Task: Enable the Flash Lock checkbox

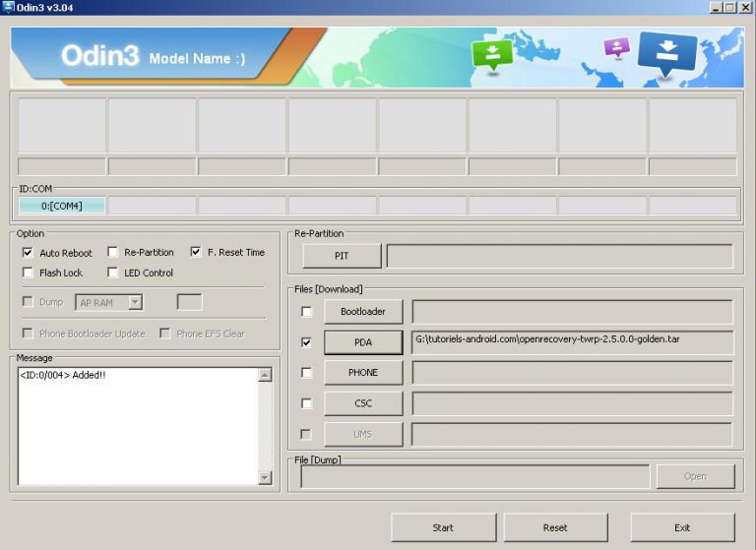Action: coord(28,273)
